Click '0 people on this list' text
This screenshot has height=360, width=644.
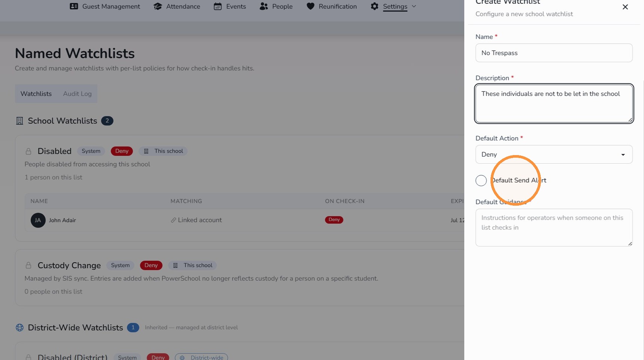point(54,292)
